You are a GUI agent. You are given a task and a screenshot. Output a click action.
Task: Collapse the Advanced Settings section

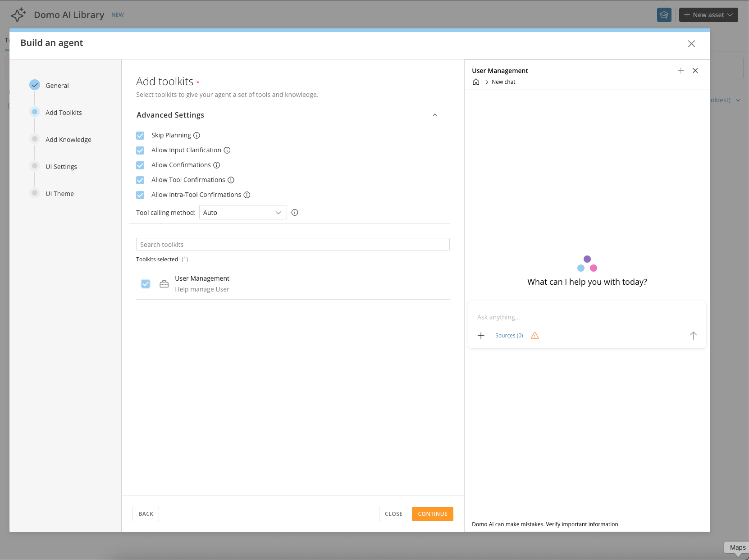click(x=435, y=115)
